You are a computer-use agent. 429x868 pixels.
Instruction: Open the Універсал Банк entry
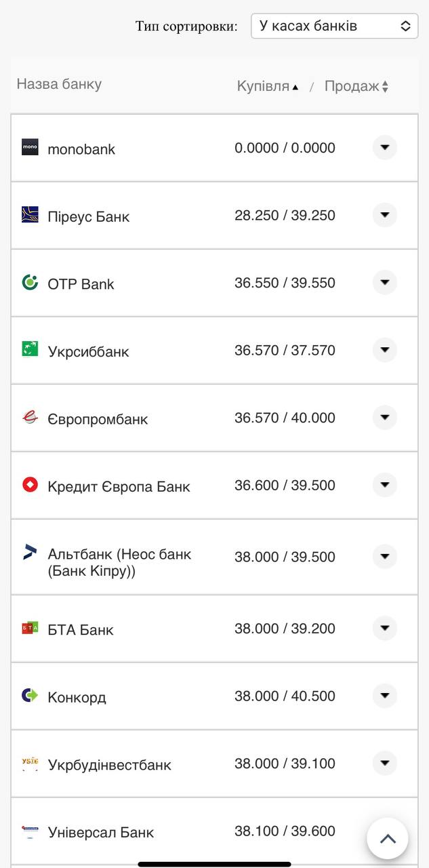(x=100, y=831)
